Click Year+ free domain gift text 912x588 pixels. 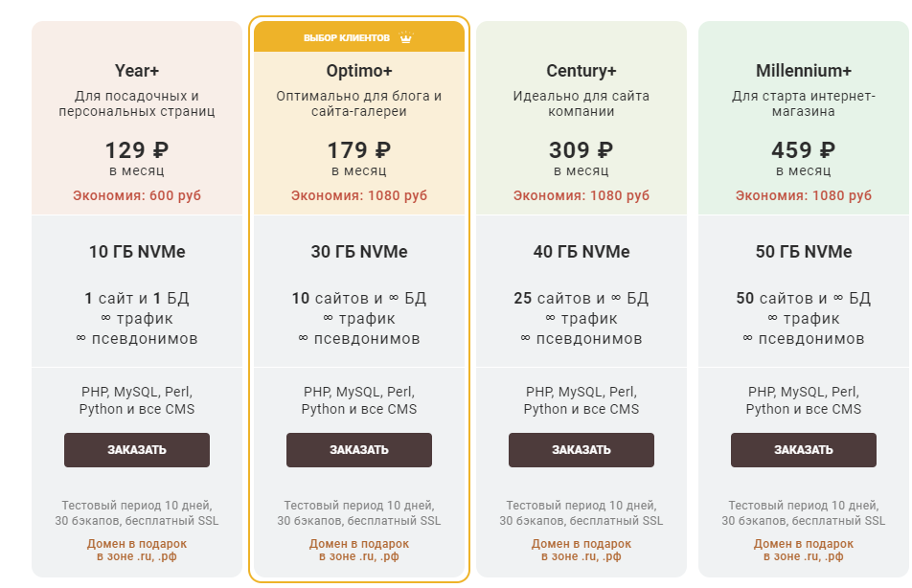pos(137,550)
